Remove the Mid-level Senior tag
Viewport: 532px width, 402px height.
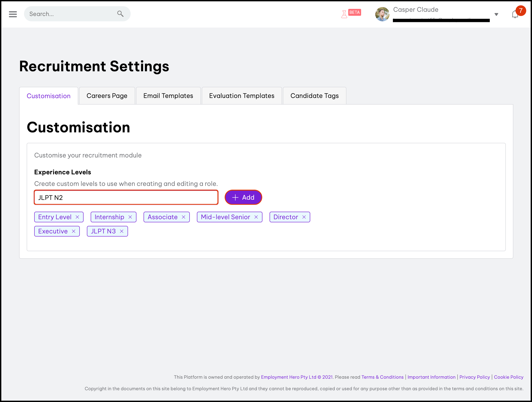(256, 217)
